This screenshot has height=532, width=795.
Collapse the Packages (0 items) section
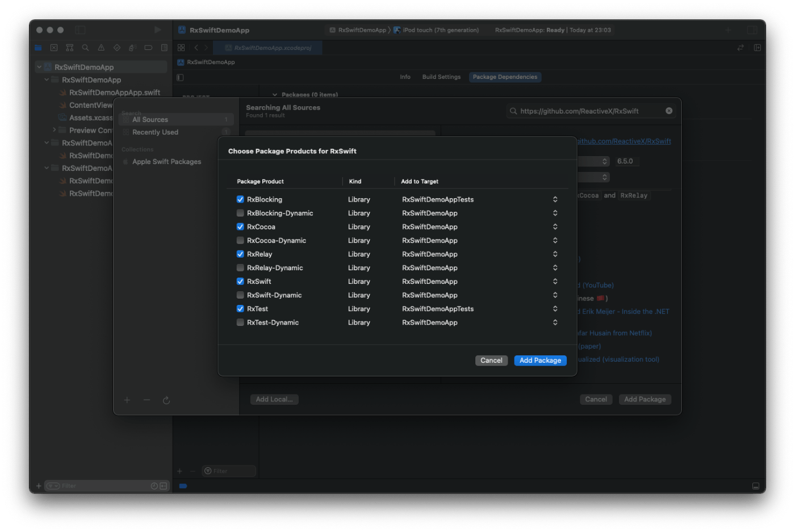[x=275, y=95]
